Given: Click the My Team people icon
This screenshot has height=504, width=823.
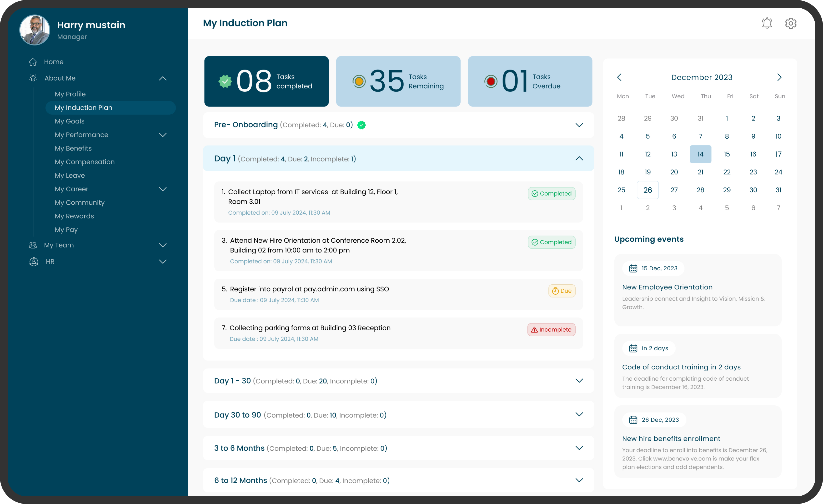Looking at the screenshot, I should click(33, 245).
